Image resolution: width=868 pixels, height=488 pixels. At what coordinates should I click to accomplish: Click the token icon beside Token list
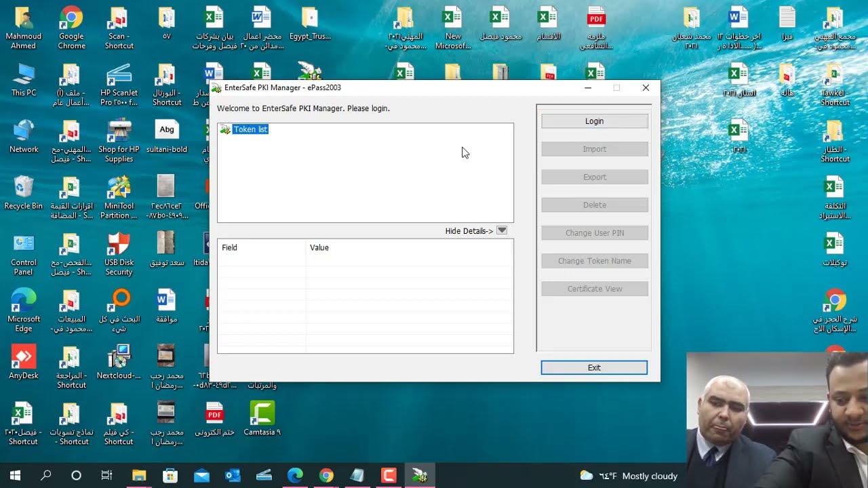225,129
